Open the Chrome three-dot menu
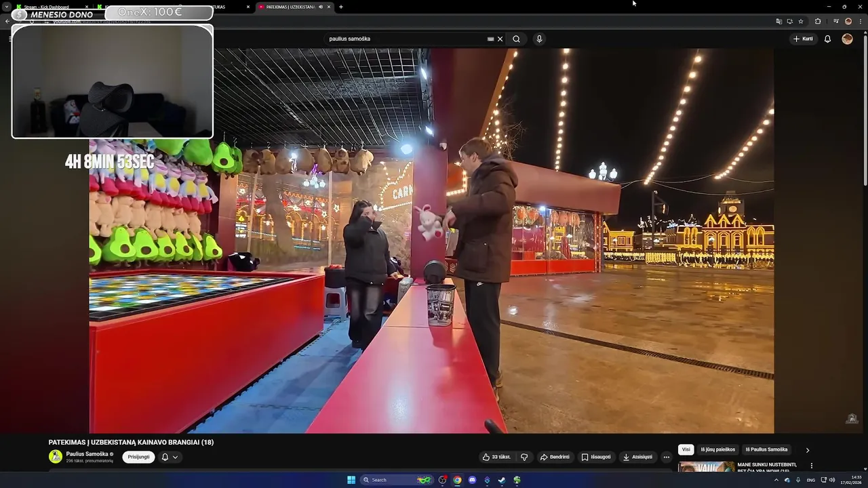This screenshot has height=488, width=868. [860, 21]
